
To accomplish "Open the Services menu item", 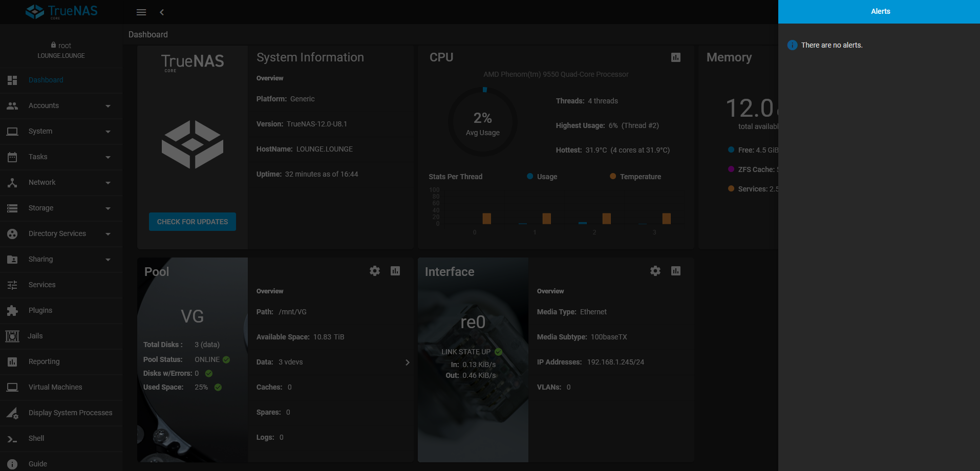I will point(61,285).
